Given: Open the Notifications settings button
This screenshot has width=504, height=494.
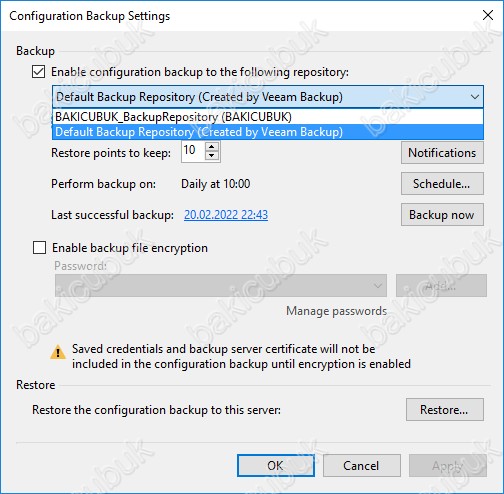Looking at the screenshot, I should (x=442, y=153).
